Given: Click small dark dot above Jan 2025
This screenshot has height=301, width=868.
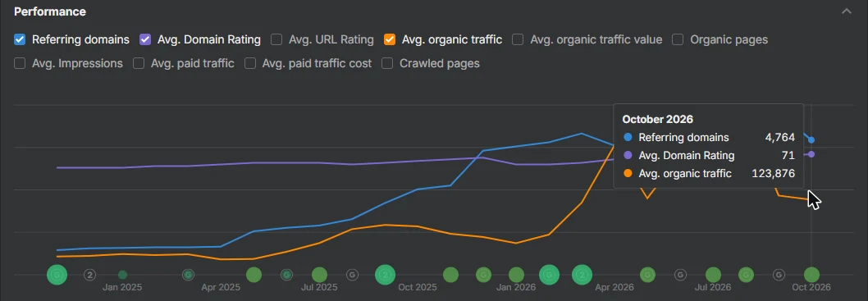Looking at the screenshot, I should pyautogui.click(x=122, y=275).
